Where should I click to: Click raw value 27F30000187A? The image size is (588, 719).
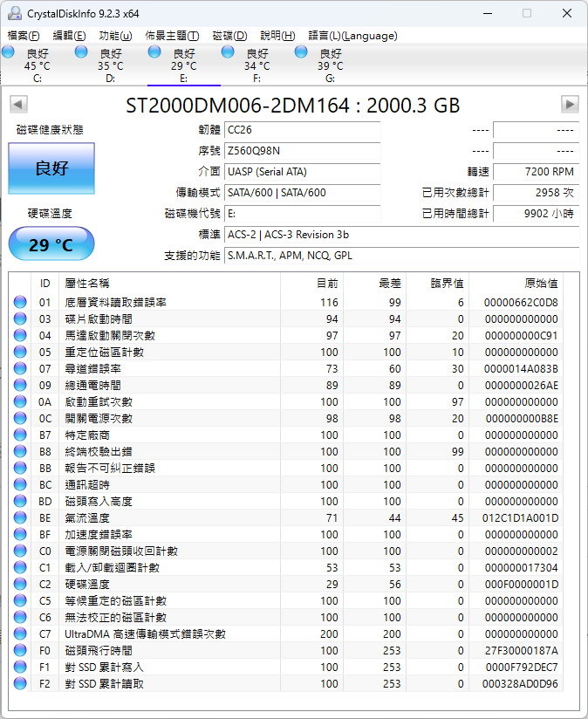tap(522, 651)
